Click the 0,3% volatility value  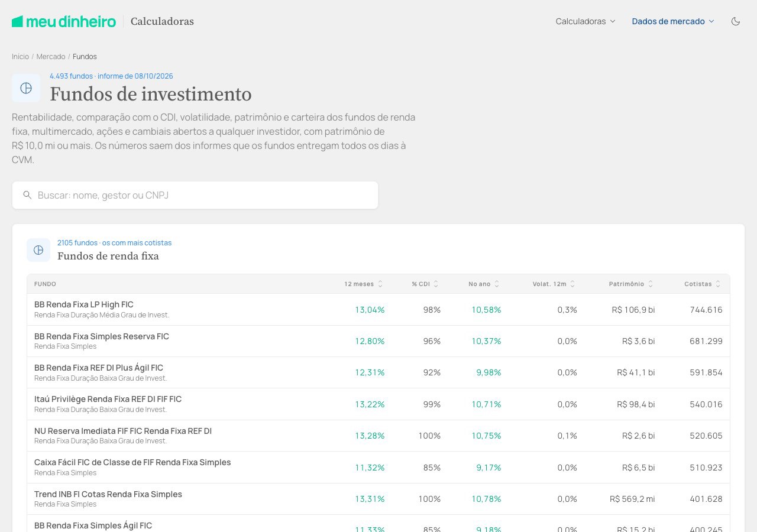[x=567, y=310]
